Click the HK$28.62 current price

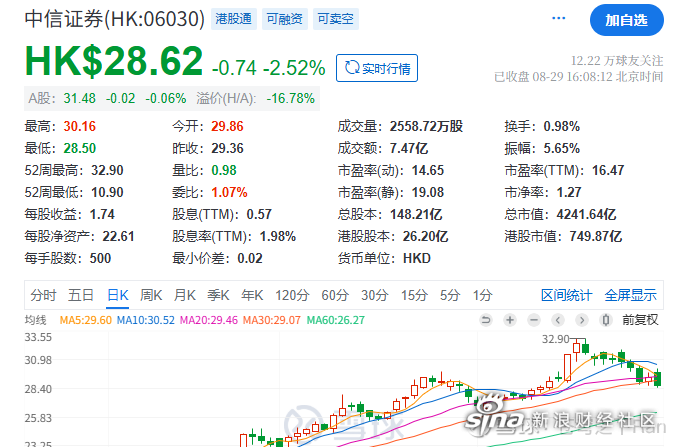[114, 61]
